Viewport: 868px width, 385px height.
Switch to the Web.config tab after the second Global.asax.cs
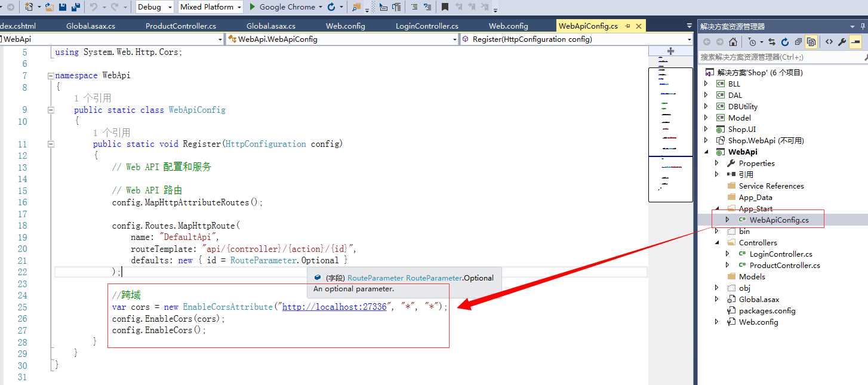coord(345,26)
